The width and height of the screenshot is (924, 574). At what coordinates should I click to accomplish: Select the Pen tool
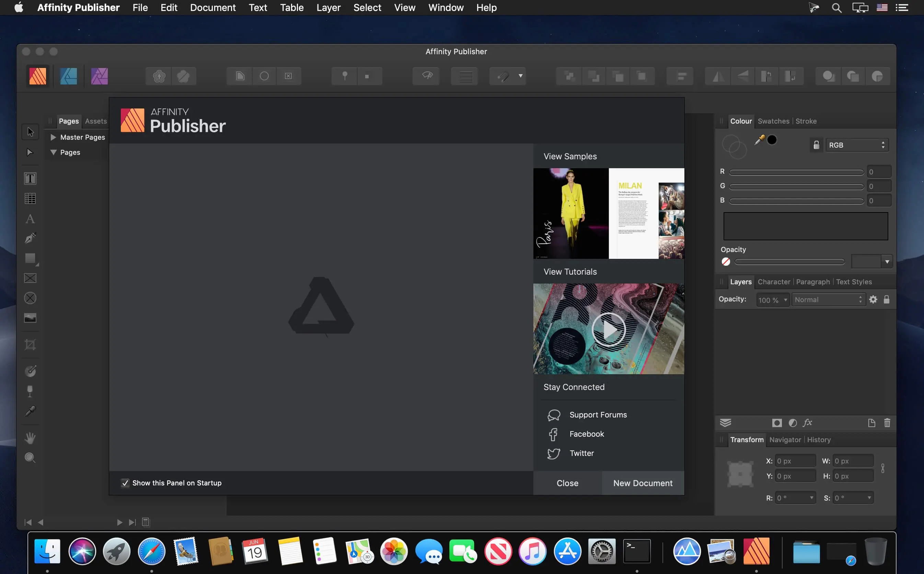click(30, 238)
